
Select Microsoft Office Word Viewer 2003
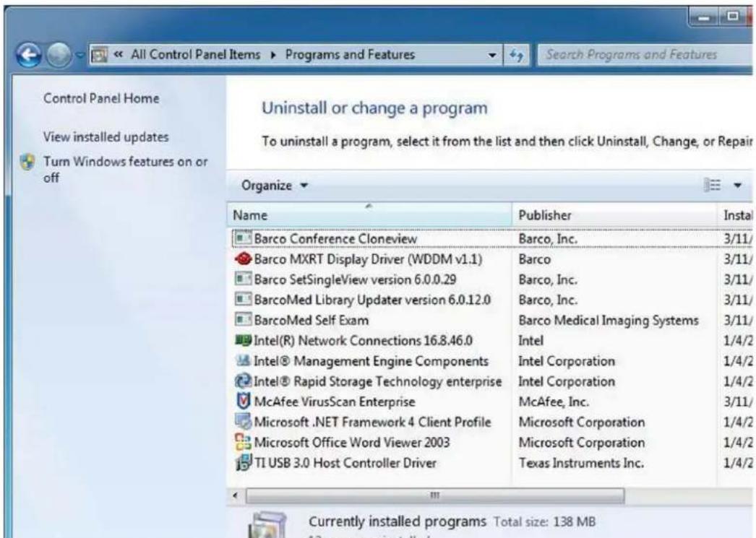click(351, 442)
